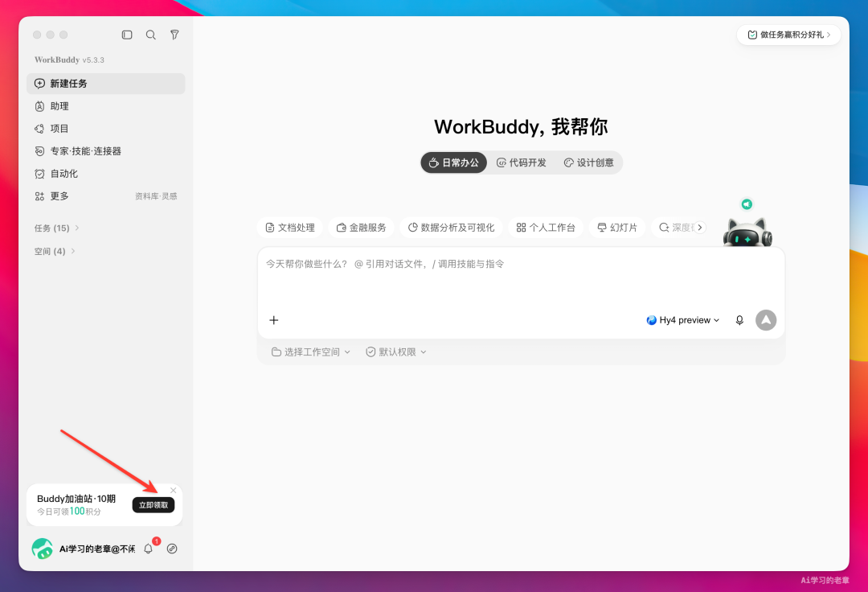Click the green speaker badge above robot
Viewport: 868px width, 592px height.
(747, 204)
